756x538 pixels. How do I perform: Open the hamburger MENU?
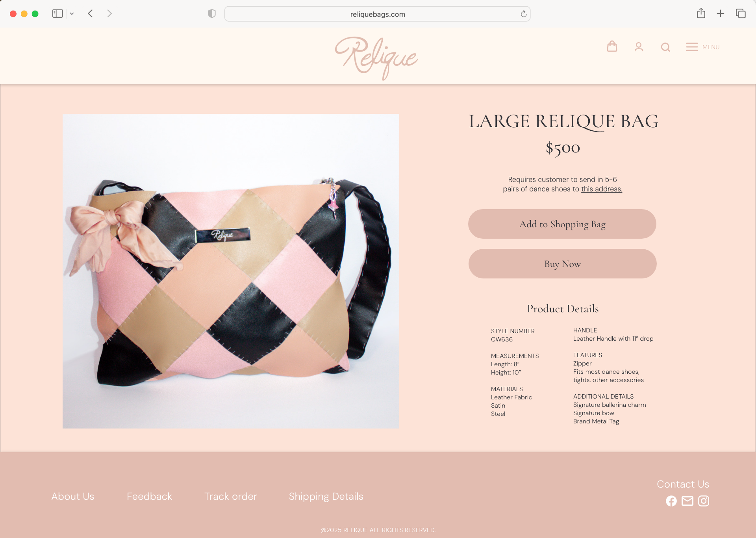pyautogui.click(x=702, y=47)
